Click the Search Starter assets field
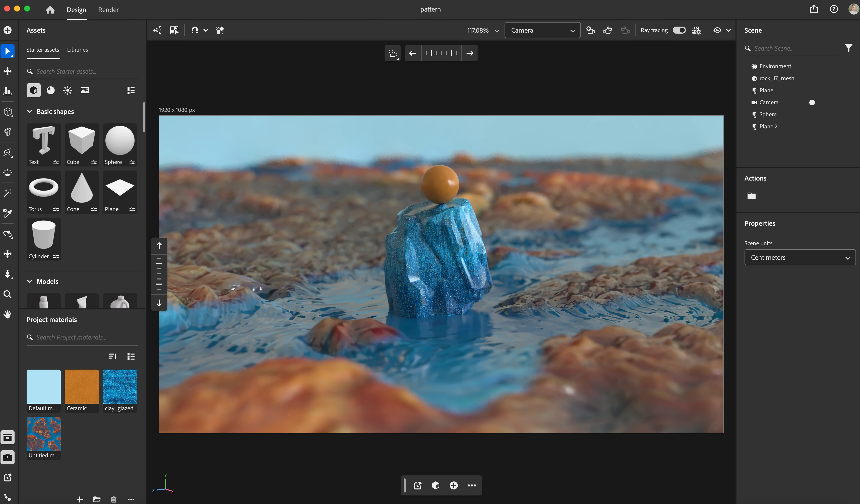The height and width of the screenshot is (504, 860). click(x=82, y=71)
